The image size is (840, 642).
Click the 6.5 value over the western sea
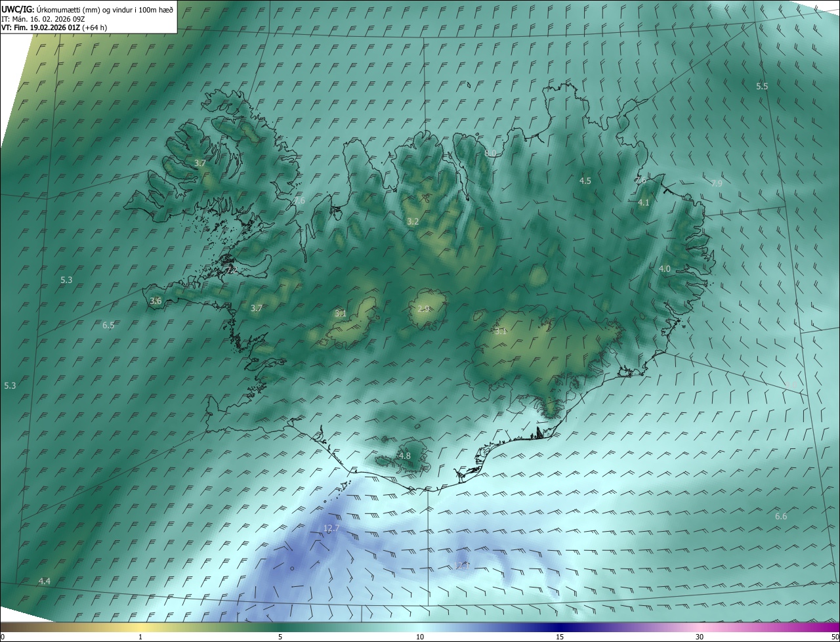pos(108,326)
